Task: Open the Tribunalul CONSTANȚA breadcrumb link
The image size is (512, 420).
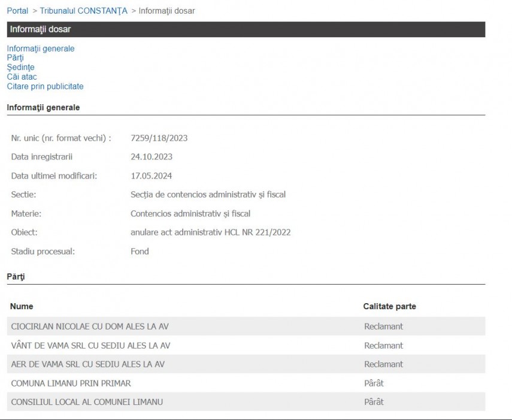Action: coord(83,11)
